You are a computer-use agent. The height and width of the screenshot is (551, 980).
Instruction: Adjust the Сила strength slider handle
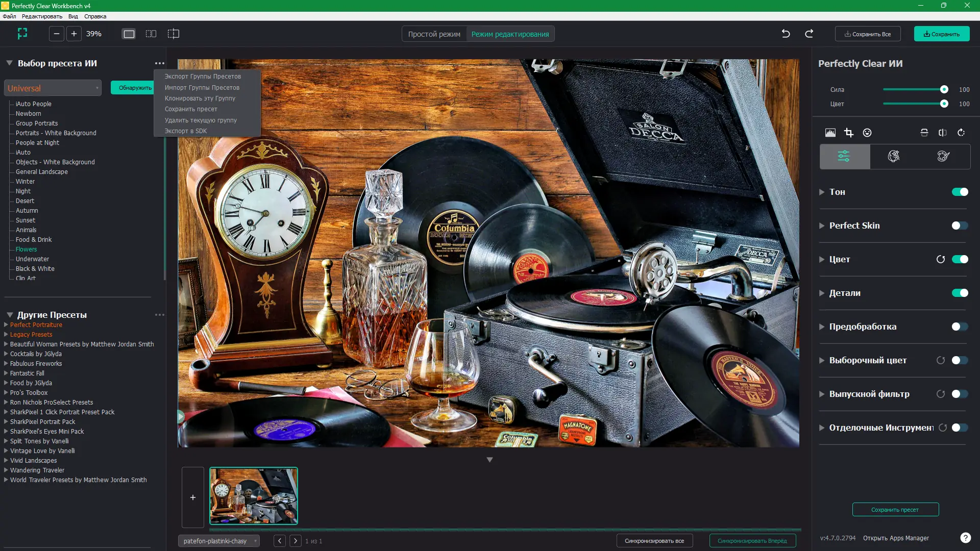944,89
